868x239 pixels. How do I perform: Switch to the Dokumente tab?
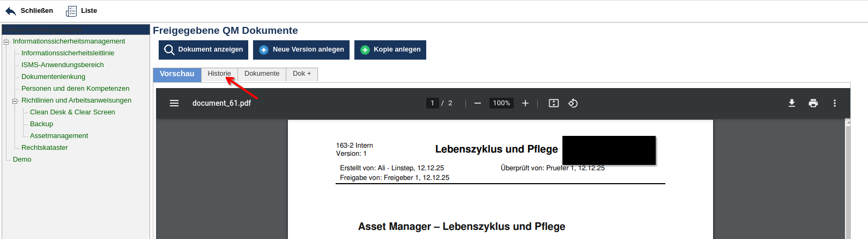pyautogui.click(x=262, y=74)
